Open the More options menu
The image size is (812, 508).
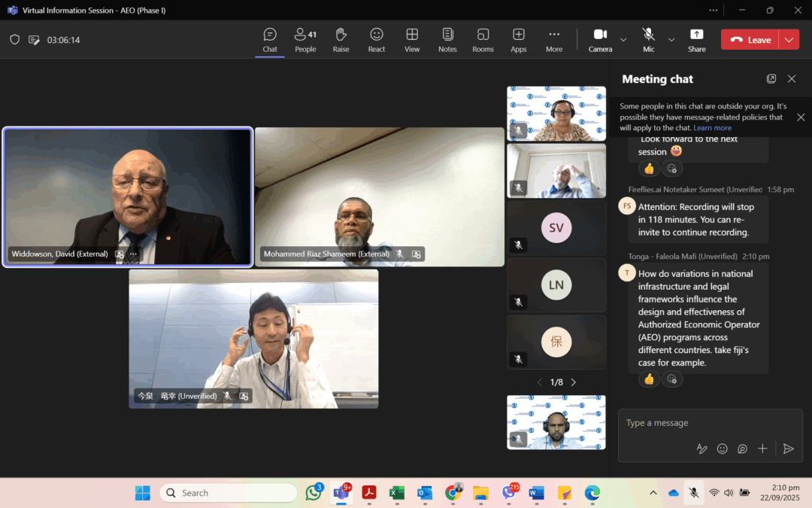pyautogui.click(x=554, y=39)
